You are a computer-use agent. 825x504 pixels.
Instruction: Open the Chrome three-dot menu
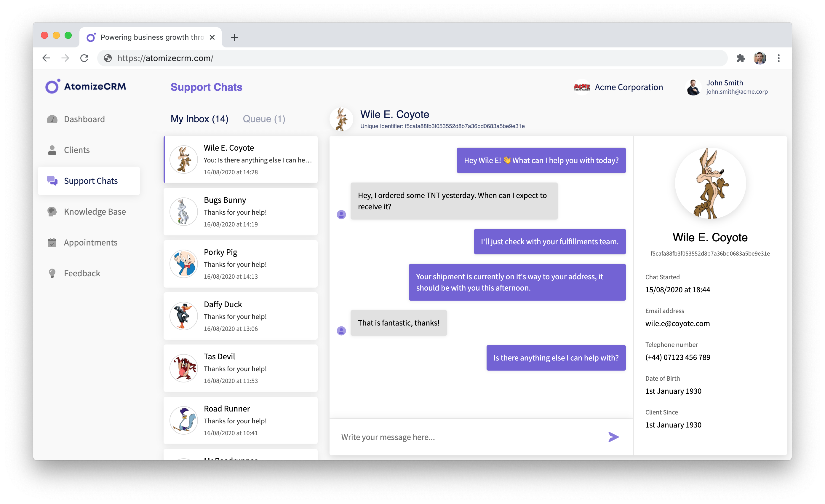[x=778, y=58]
